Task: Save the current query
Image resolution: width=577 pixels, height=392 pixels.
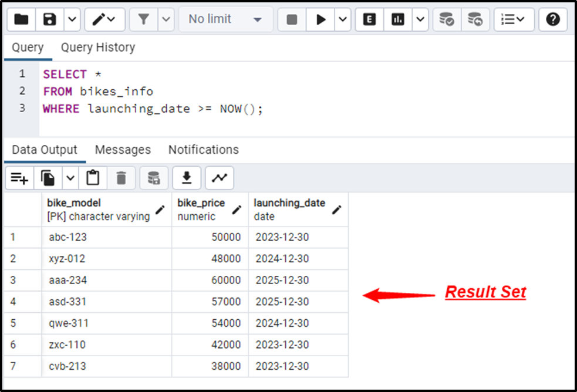Action: [x=49, y=19]
